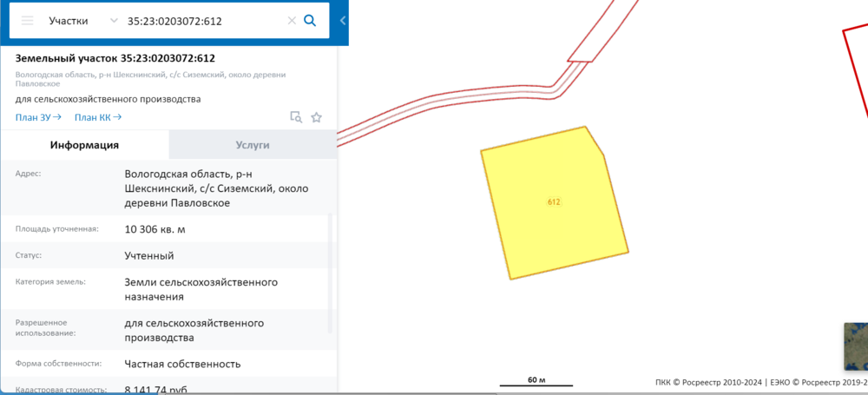Click the zoom-to-parcel icon beside the star
This screenshot has height=395, width=868.
pos(296,117)
